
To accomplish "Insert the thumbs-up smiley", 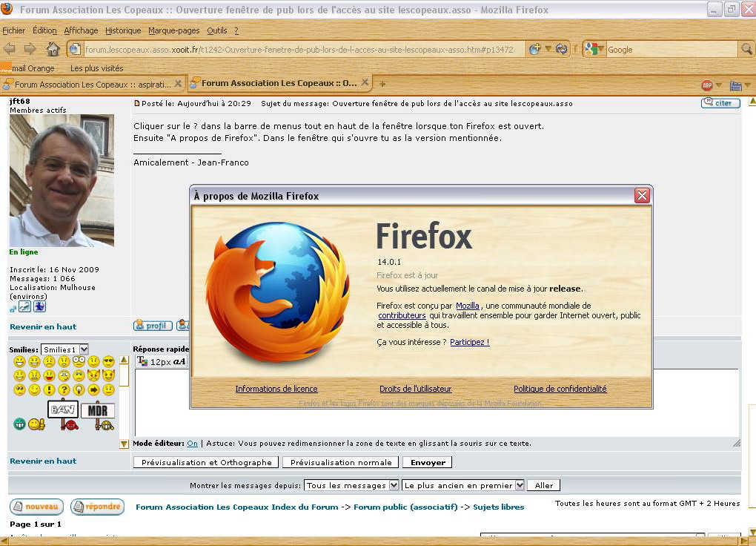I will pos(36,424).
